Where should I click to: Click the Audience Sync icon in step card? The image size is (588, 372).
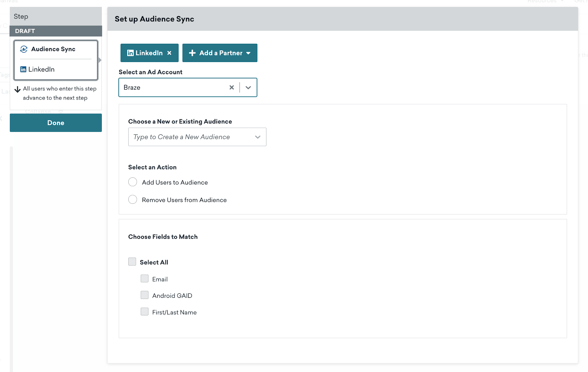point(24,49)
